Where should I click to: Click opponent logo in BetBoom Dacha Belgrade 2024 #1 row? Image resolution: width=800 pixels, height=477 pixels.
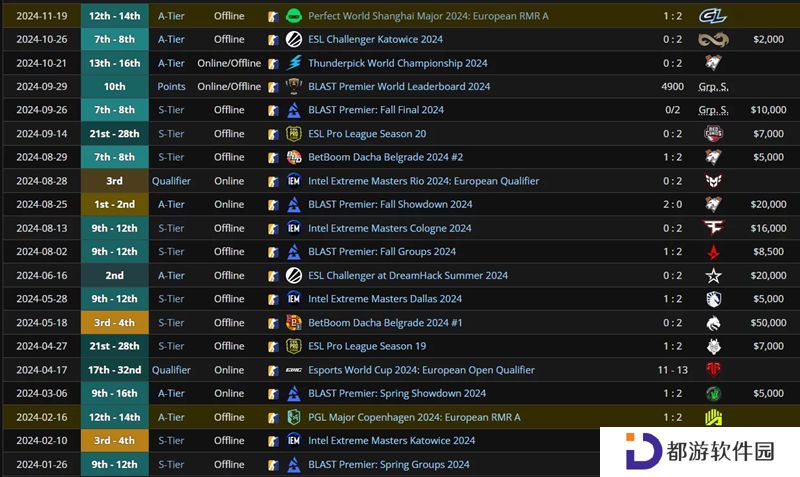[x=713, y=322]
